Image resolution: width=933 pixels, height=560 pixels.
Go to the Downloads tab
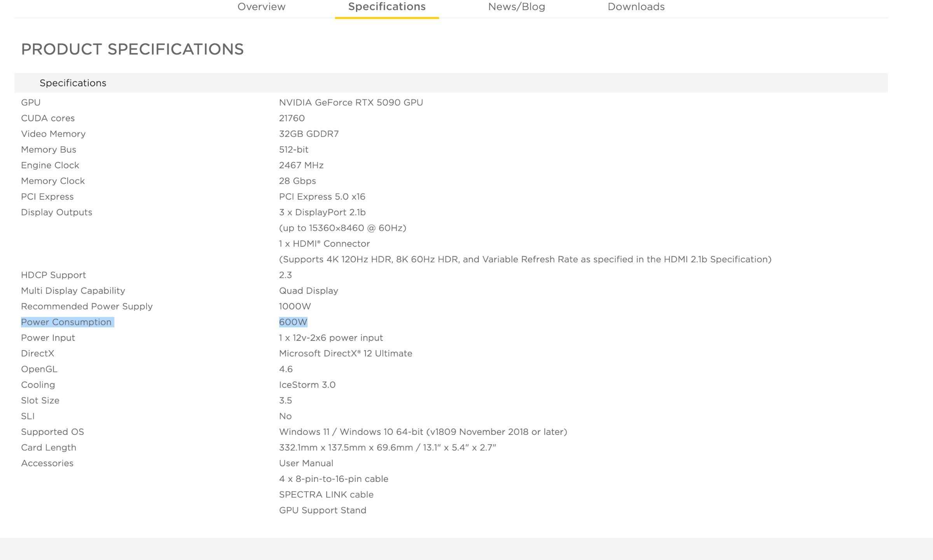pyautogui.click(x=636, y=7)
